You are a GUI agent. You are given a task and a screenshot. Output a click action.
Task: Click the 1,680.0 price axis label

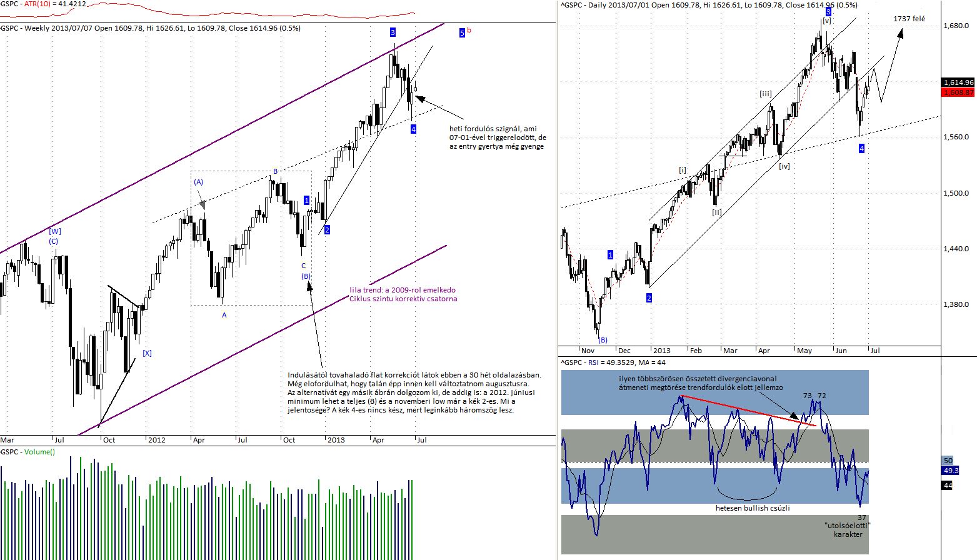[956, 26]
